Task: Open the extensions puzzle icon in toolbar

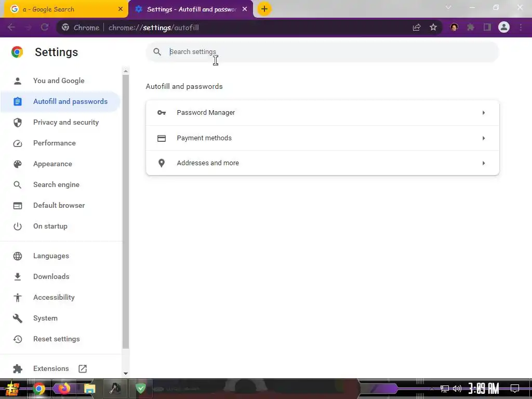Action: click(x=471, y=28)
